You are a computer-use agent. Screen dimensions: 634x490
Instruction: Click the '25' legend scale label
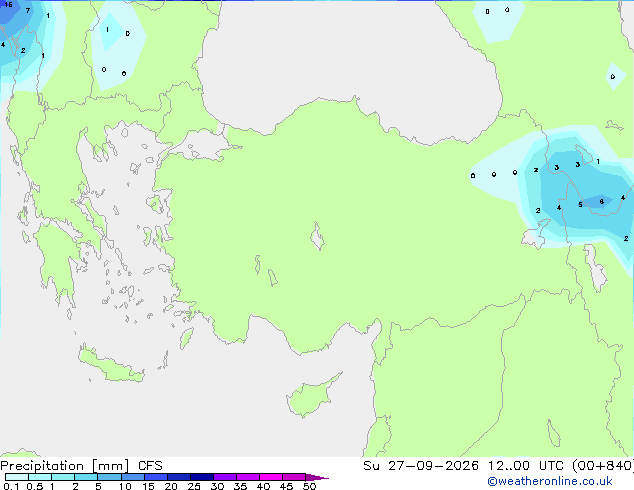194,486
